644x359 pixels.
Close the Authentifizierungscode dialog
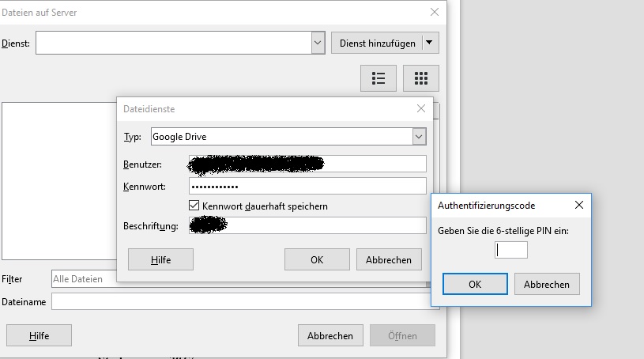tap(579, 205)
